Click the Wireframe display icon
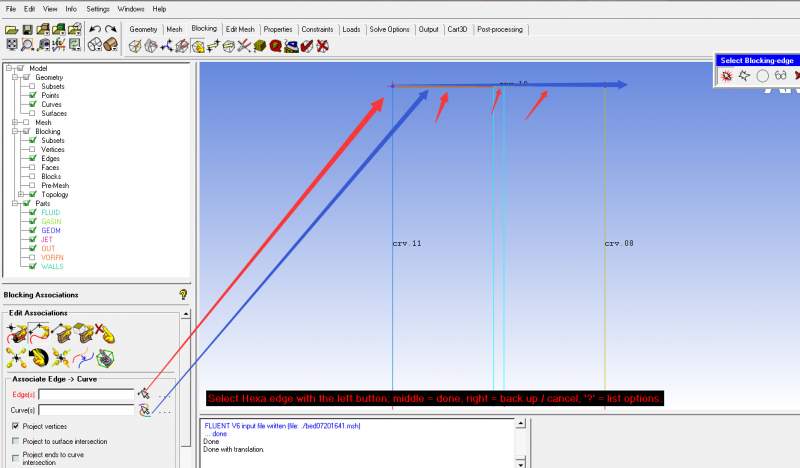Screen dimensions: 800x468 click(x=95, y=45)
